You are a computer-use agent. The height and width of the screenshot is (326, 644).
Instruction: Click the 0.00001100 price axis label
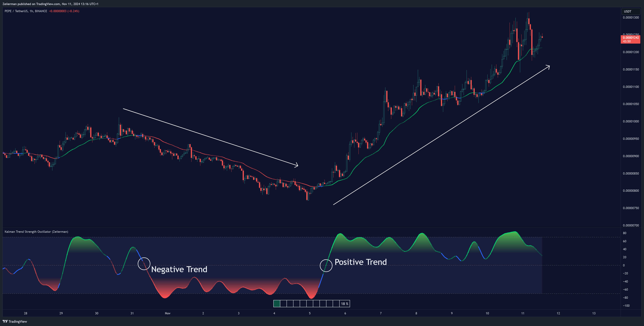(631, 87)
